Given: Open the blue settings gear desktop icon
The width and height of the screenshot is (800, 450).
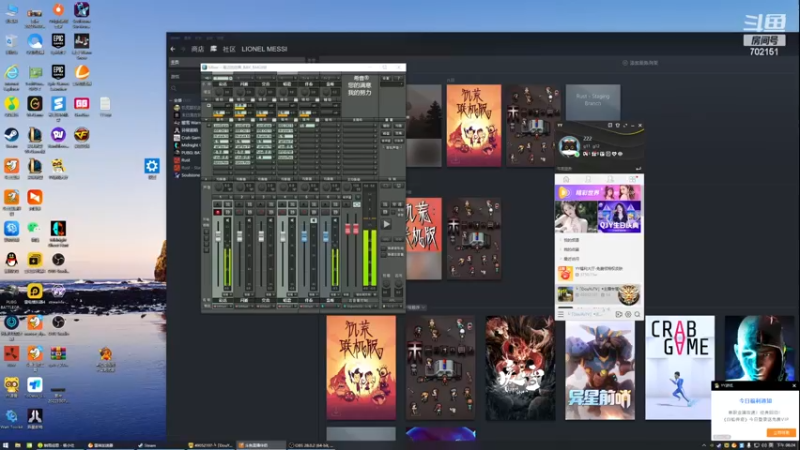Looking at the screenshot, I should tap(152, 168).
